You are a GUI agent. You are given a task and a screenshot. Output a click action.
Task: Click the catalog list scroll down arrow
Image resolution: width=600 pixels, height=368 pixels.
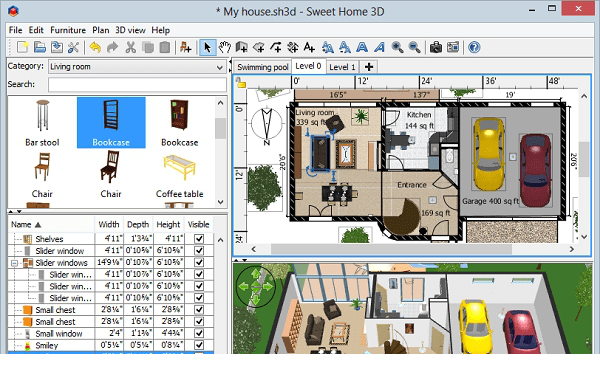220,202
